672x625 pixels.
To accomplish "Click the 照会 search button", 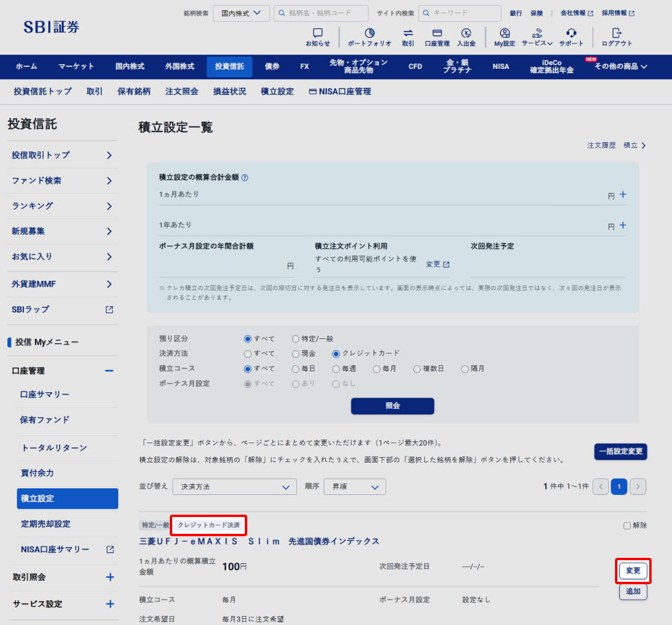I will pyautogui.click(x=392, y=406).
